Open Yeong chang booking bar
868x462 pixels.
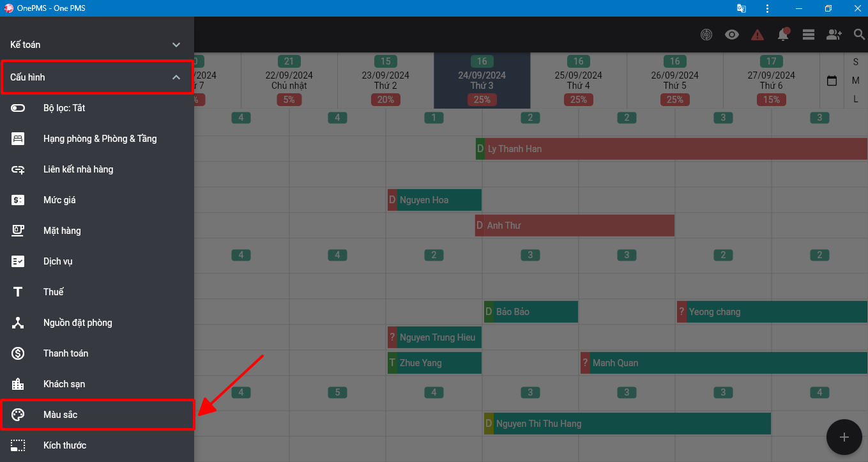[x=772, y=312]
